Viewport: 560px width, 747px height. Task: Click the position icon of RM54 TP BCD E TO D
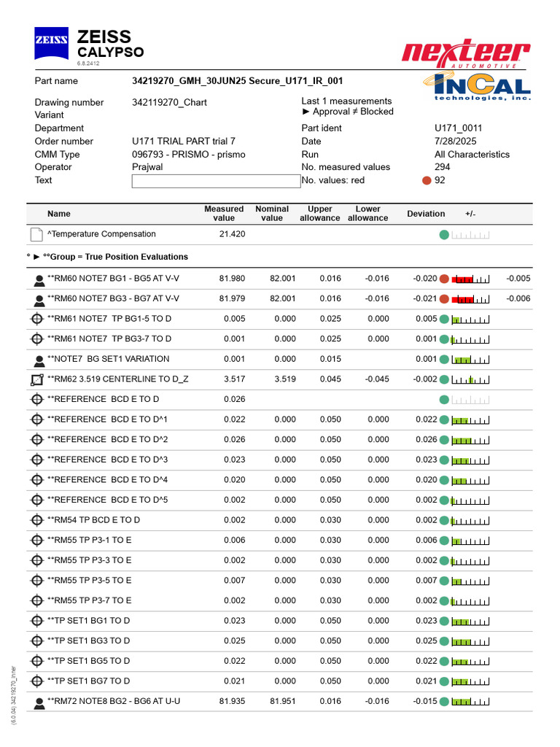36,520
